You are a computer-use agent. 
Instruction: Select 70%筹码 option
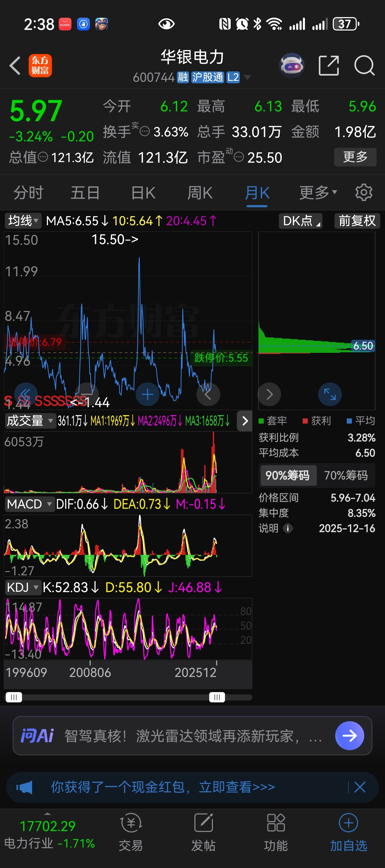point(346,476)
